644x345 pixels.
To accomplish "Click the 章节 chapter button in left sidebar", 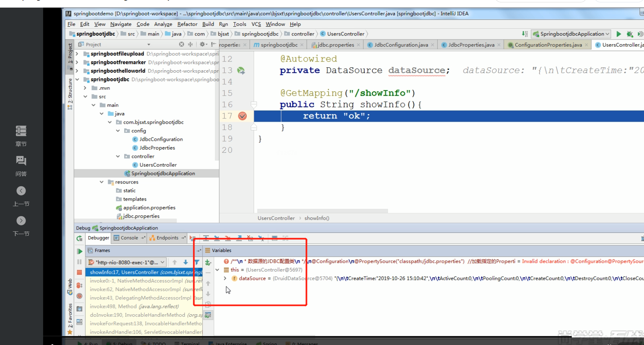I will pos(21,136).
